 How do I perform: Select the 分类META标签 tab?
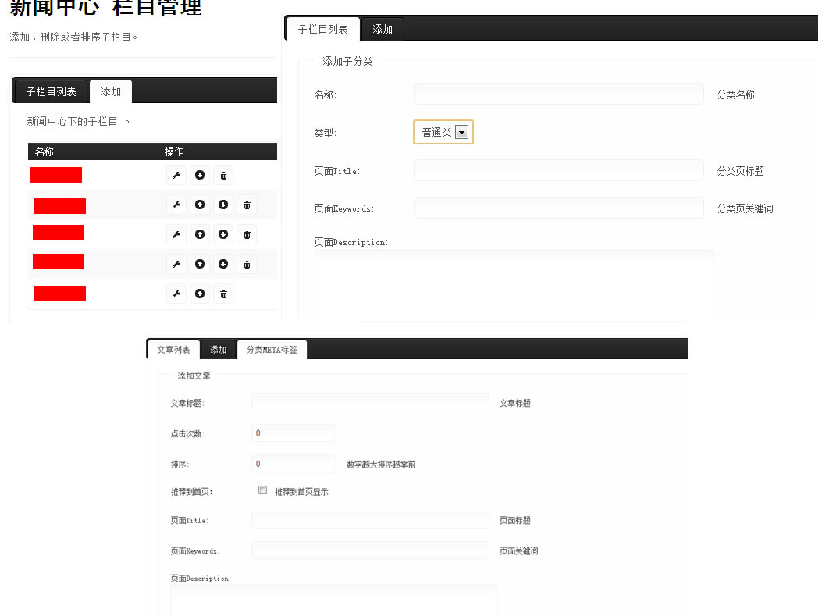[x=272, y=350]
